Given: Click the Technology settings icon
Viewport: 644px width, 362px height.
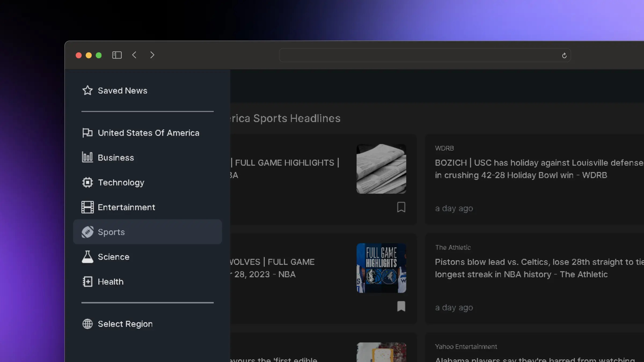Looking at the screenshot, I should point(87,182).
